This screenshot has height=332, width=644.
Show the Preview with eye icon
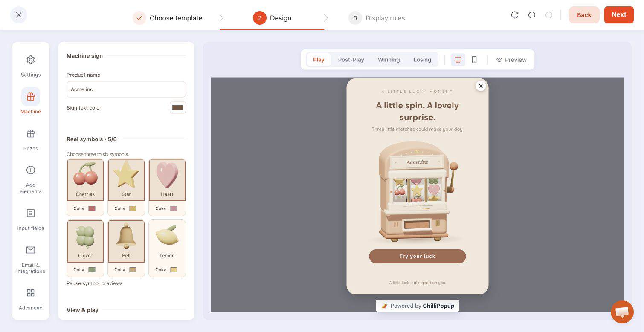coord(511,60)
